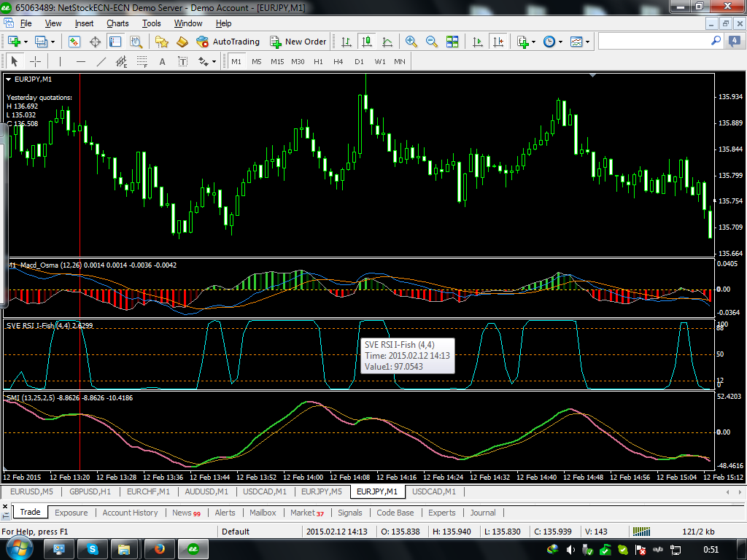Toggle chart Auto Scroll
Image resolution: width=747 pixels, height=560 pixels.
[x=477, y=42]
